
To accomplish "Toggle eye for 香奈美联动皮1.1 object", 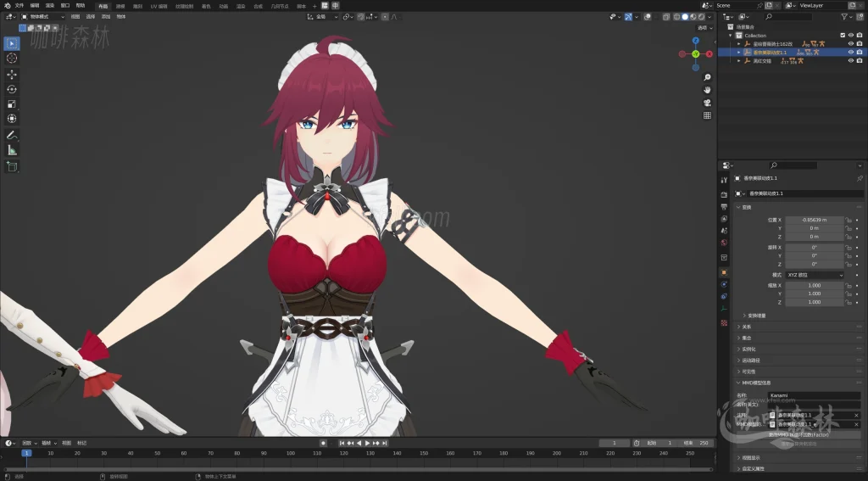I will click(851, 52).
